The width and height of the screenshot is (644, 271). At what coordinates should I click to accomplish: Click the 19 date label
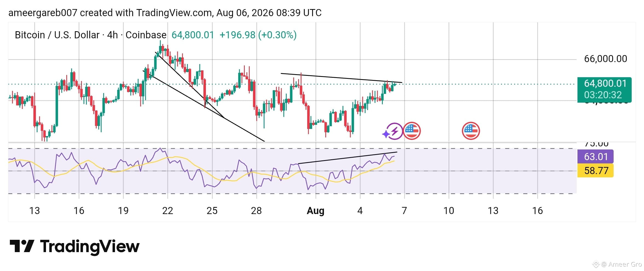click(123, 211)
